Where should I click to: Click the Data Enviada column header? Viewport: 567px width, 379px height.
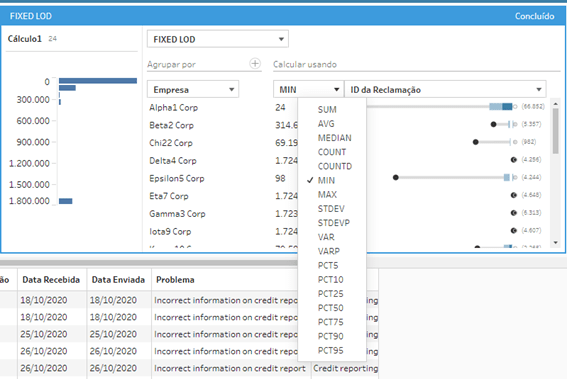click(x=118, y=280)
